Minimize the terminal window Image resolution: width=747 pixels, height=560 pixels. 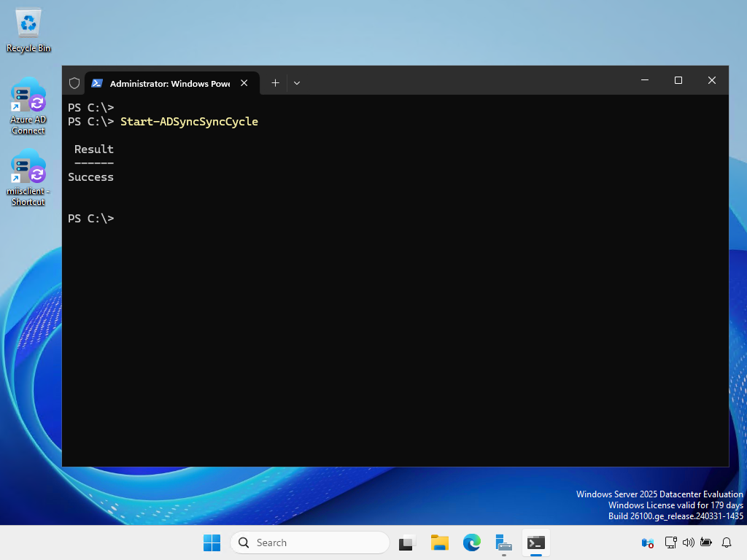(x=645, y=80)
